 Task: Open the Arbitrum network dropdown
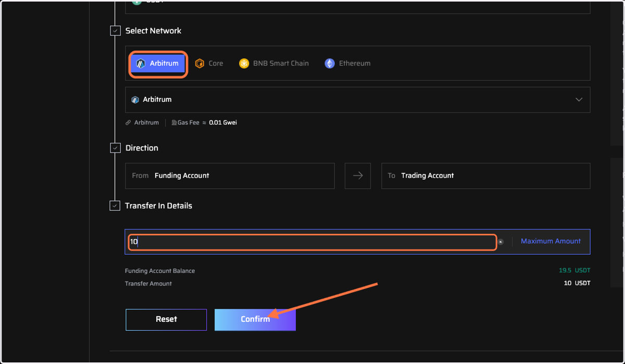coord(357,99)
